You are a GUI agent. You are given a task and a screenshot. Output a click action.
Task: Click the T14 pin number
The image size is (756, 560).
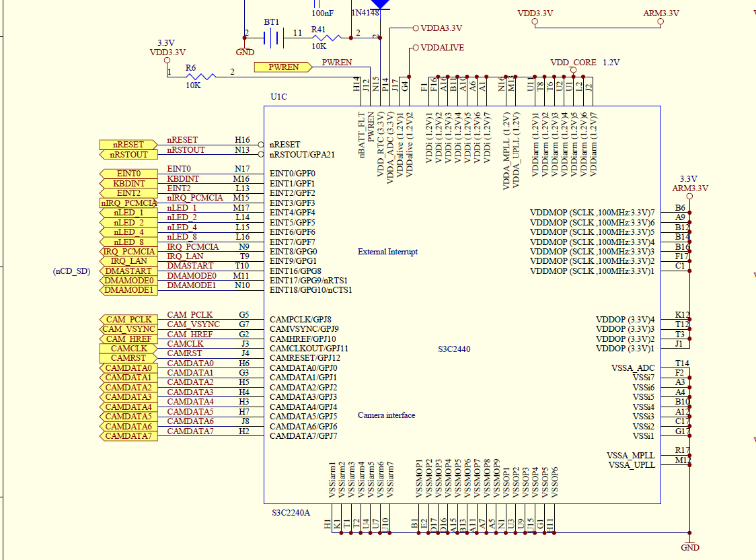[x=682, y=363]
